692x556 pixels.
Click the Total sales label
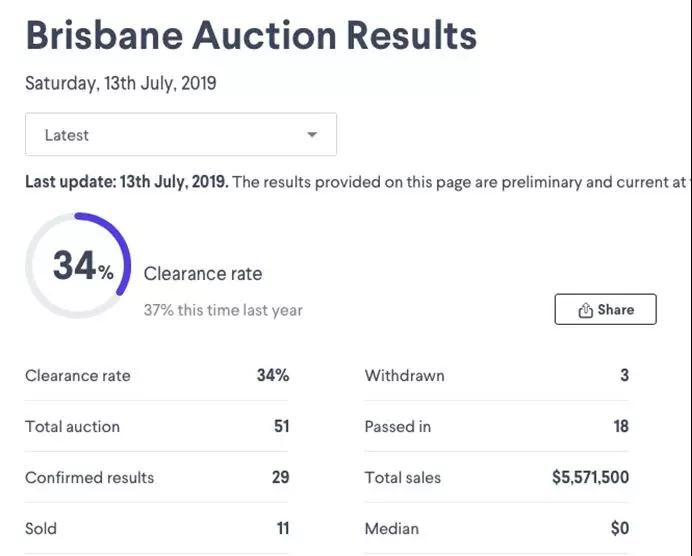pyautogui.click(x=402, y=477)
